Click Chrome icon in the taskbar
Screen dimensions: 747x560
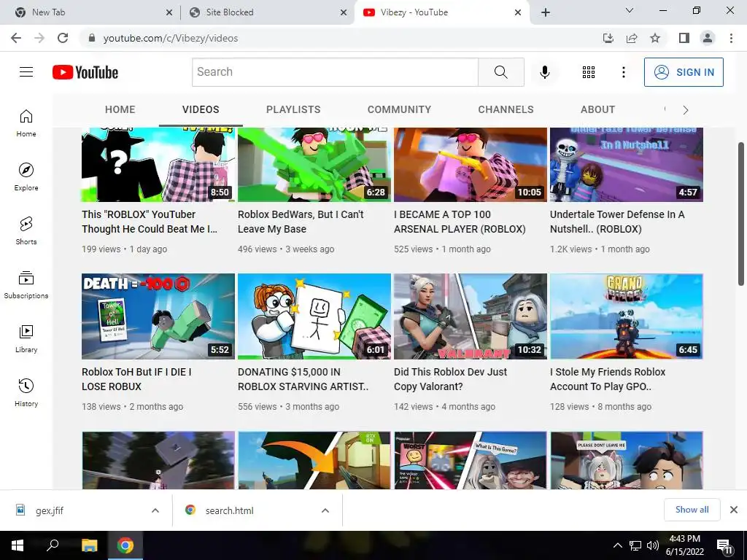[125, 545]
